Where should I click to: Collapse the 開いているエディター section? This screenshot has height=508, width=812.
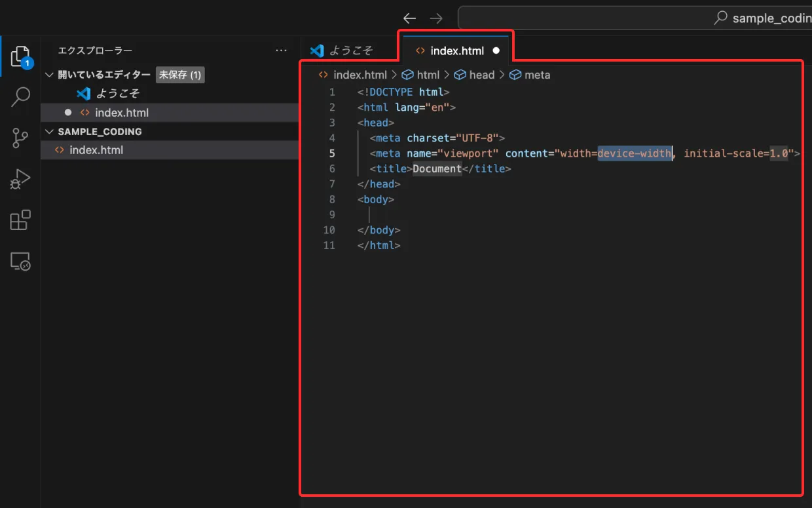pos(49,75)
